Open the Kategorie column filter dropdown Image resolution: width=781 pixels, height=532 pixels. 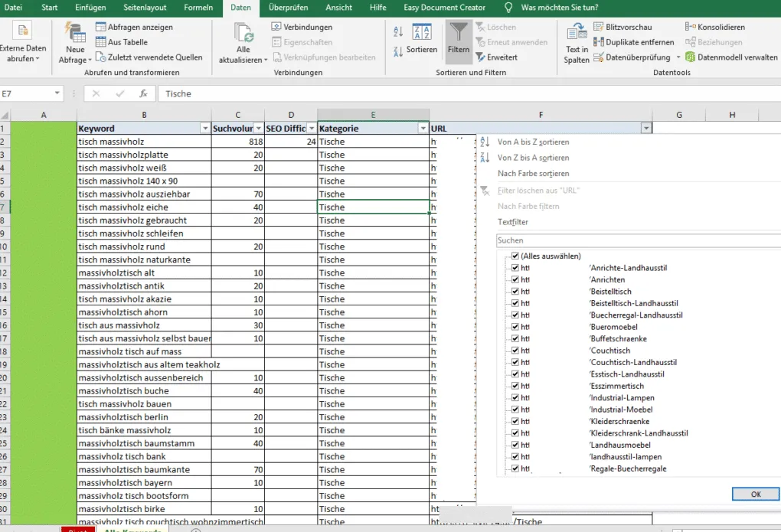click(x=423, y=129)
